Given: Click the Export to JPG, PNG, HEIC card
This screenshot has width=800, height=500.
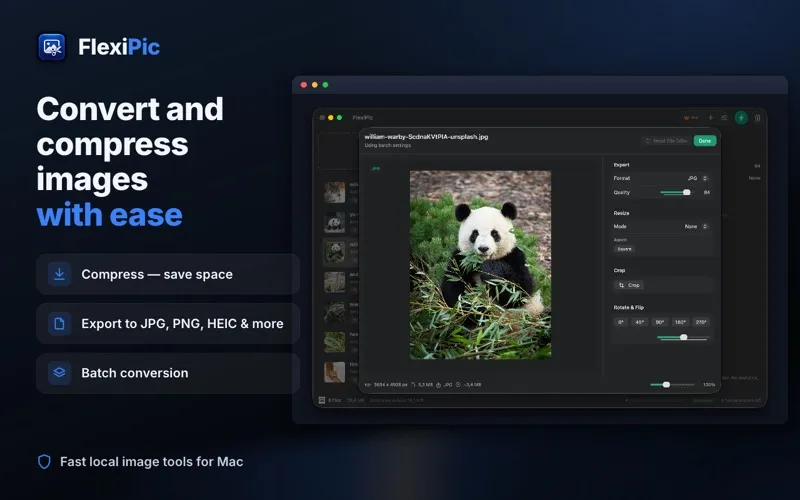Looking at the screenshot, I should click(168, 323).
